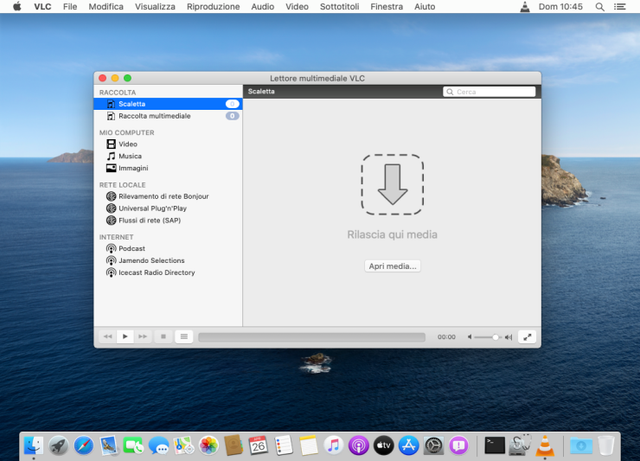The width and height of the screenshot is (640, 461).
Task: Open Notification Center icon
Action: (x=620, y=7)
